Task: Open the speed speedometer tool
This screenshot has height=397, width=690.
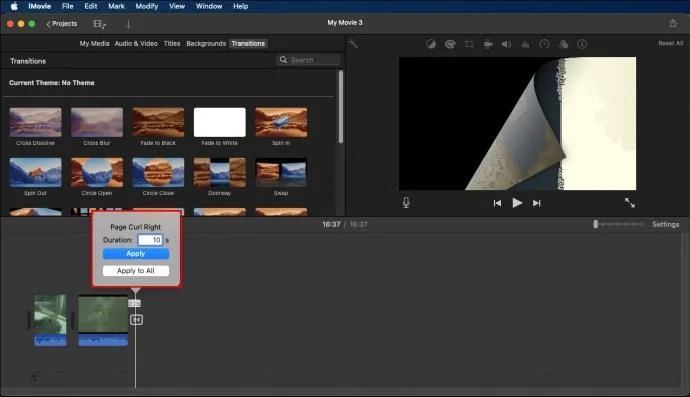Action: tap(544, 44)
